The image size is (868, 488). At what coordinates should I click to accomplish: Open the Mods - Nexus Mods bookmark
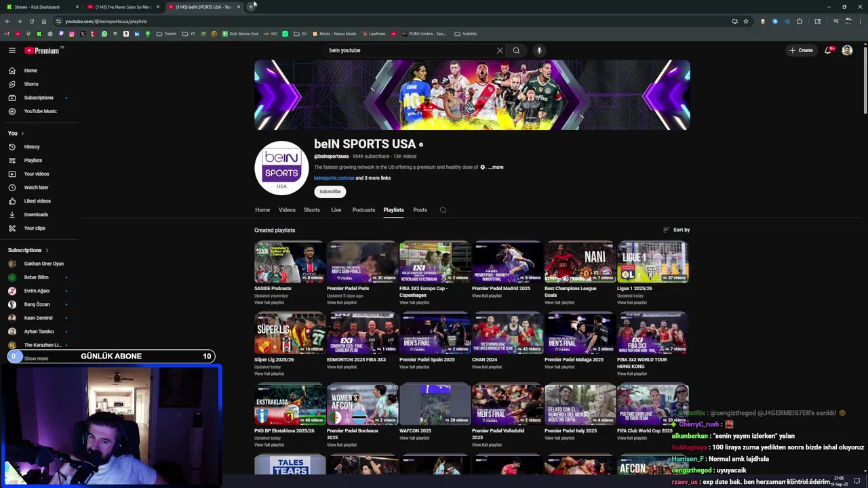[334, 34]
